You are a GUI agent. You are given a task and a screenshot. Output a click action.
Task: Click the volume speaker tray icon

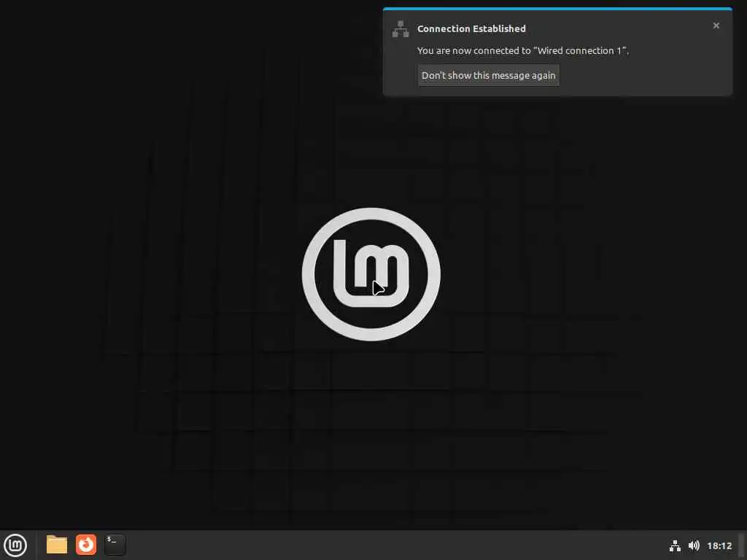click(x=694, y=545)
